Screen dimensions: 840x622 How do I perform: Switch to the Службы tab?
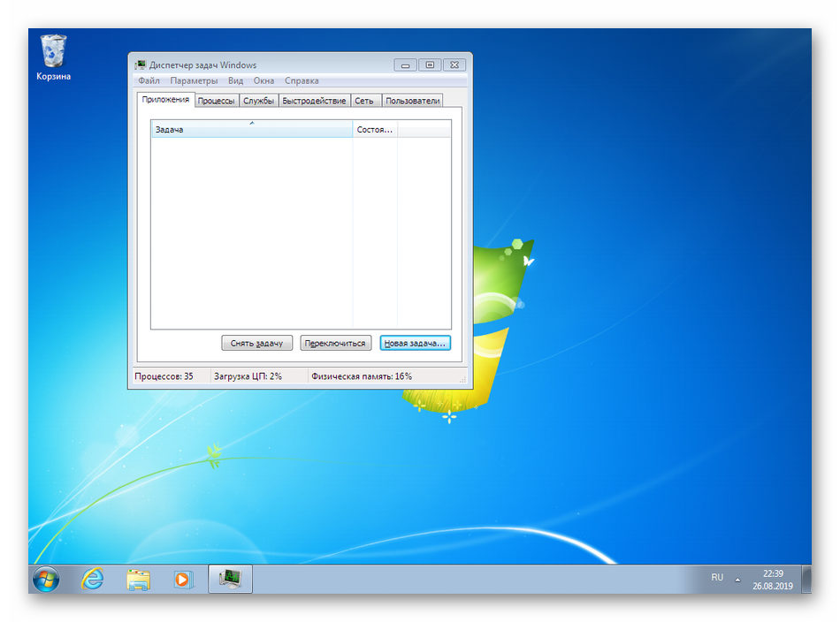click(x=259, y=101)
